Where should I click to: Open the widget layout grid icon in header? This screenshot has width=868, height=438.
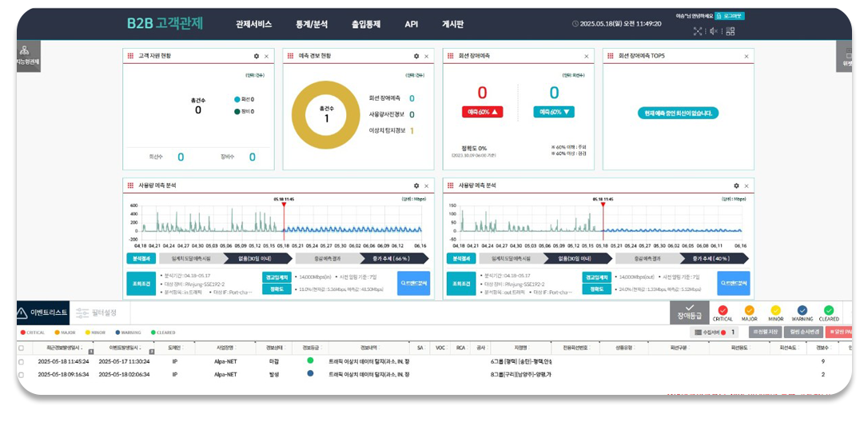[731, 31]
